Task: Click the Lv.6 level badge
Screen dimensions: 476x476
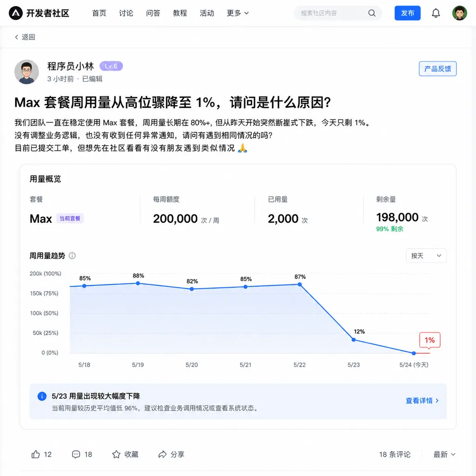Action: click(111, 66)
